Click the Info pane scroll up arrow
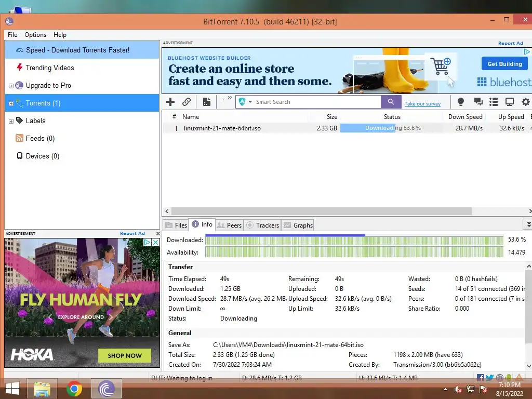Image resolution: width=532 pixels, height=399 pixels. [x=528, y=267]
